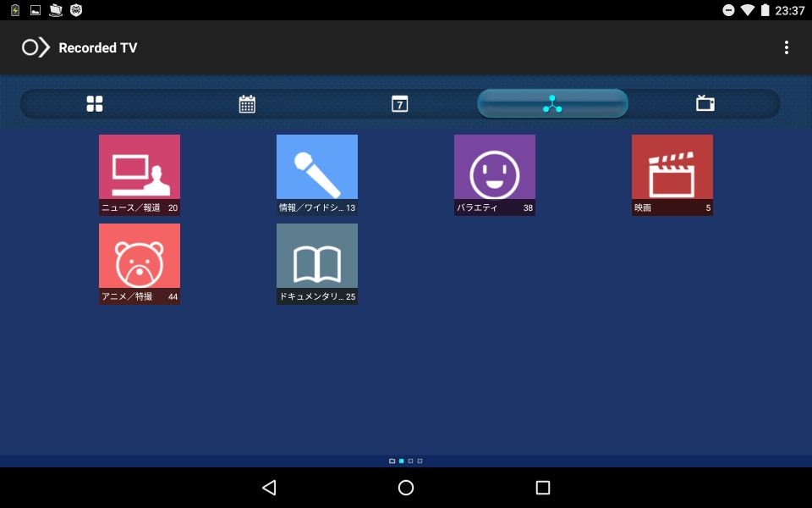Jump to last page indicator dot

pyautogui.click(x=420, y=461)
